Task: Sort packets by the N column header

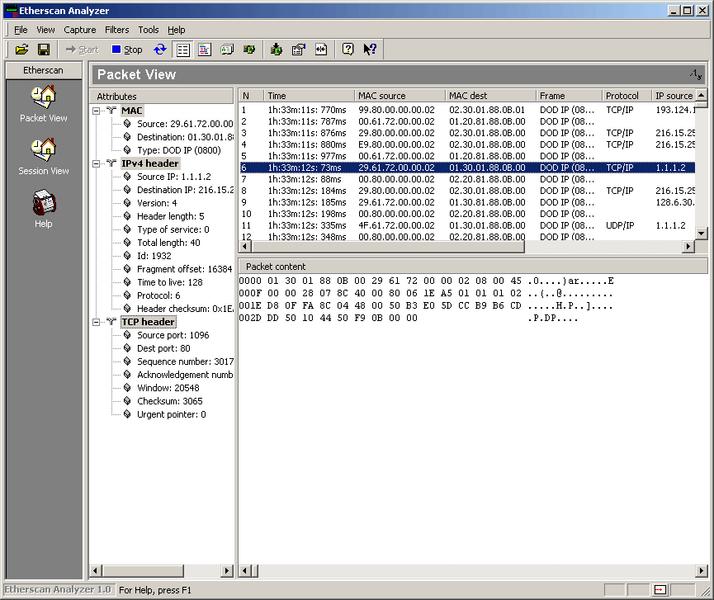Action: [251, 96]
